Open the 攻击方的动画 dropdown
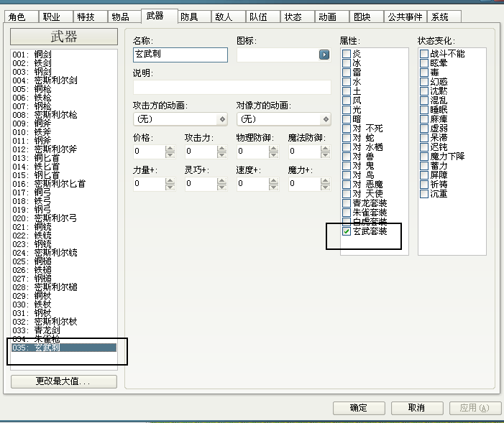Image resolution: width=504 pixels, height=423 pixels. (x=180, y=119)
